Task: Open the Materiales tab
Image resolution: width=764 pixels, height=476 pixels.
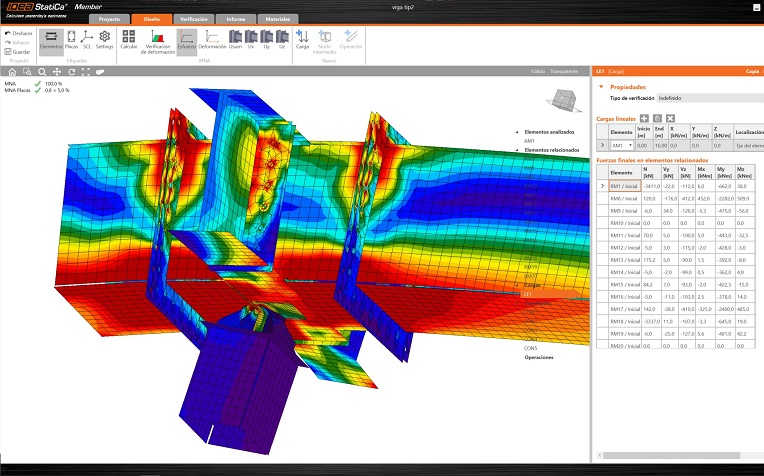Action: (278, 19)
